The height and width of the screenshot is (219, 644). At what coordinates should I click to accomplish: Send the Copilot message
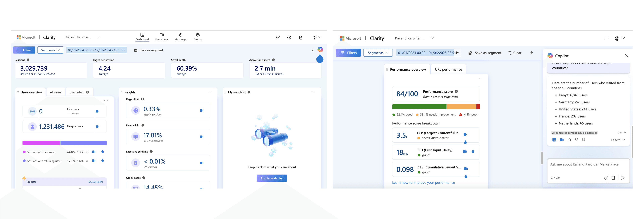(623, 178)
